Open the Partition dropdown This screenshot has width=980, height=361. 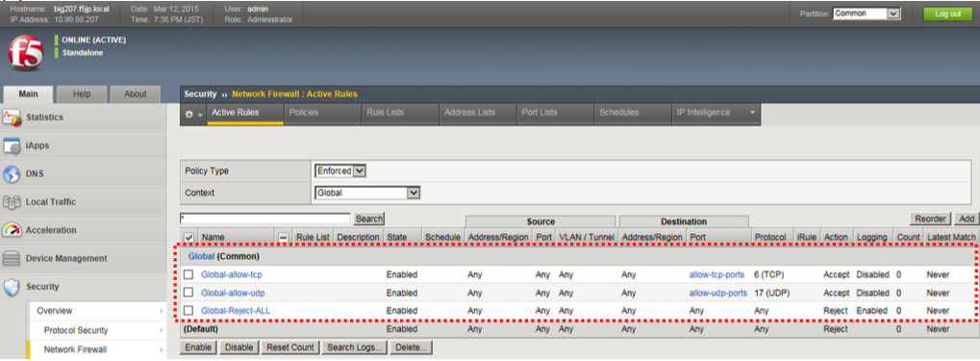click(x=866, y=13)
